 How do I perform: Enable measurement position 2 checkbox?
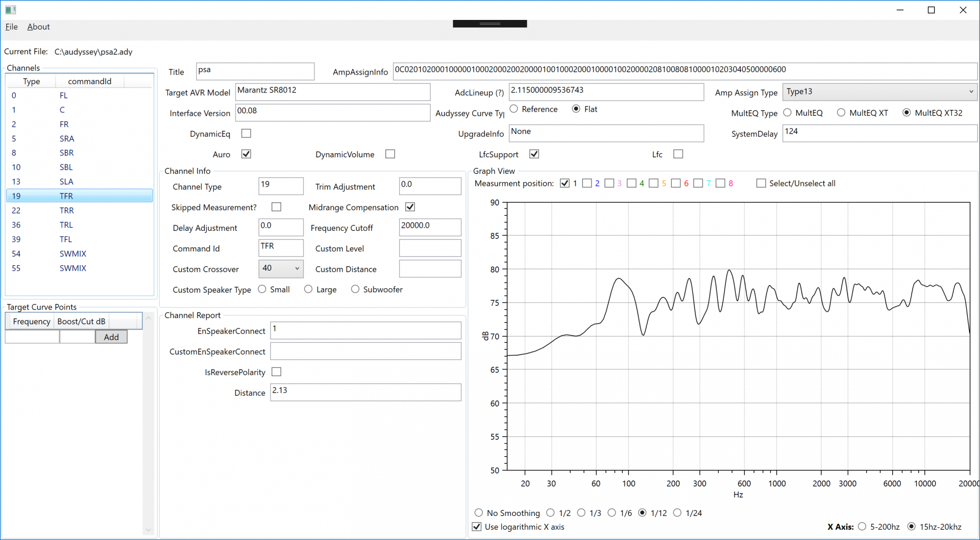587,183
